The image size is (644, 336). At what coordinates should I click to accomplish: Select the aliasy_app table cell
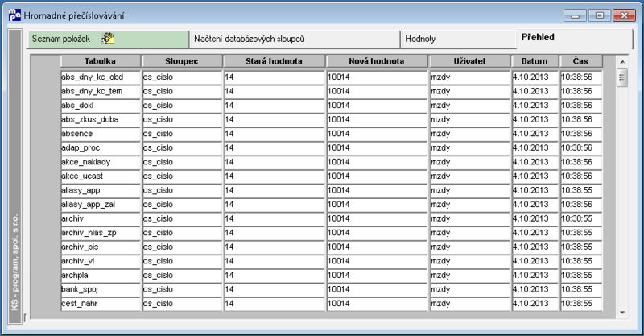click(101, 190)
